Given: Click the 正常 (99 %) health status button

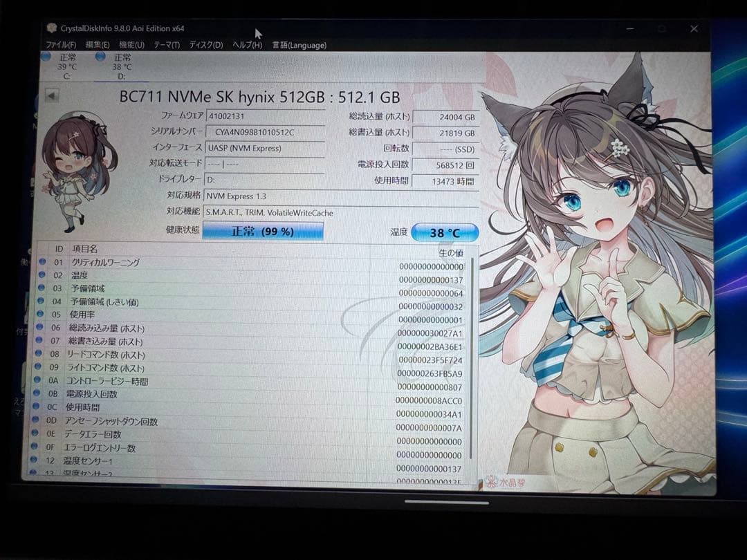Looking at the screenshot, I should click(263, 232).
